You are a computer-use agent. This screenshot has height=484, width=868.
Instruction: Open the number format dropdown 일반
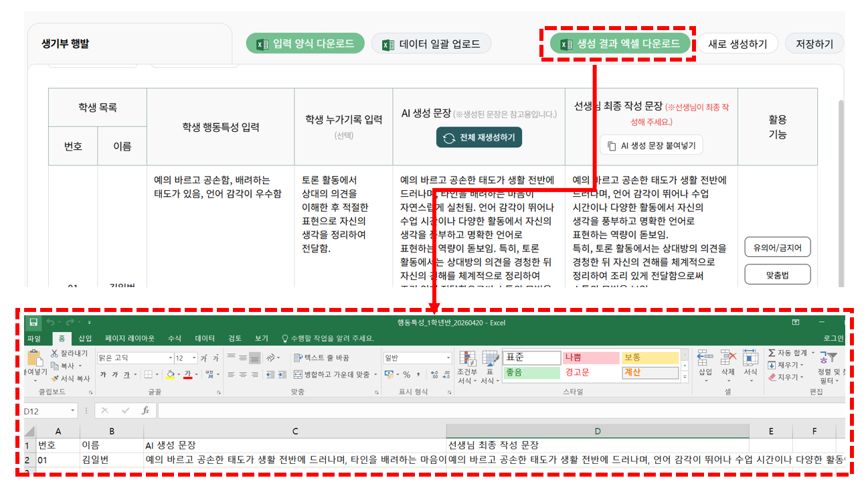(x=448, y=357)
